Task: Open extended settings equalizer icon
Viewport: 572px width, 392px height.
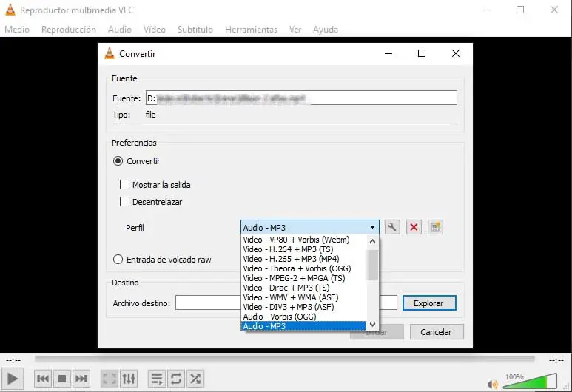Action: [129, 379]
